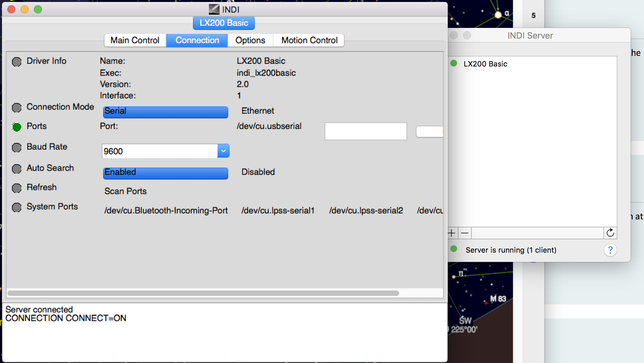Screen dimensions: 644x363
Task: Open help in the INDI Server window
Action: 610,250
